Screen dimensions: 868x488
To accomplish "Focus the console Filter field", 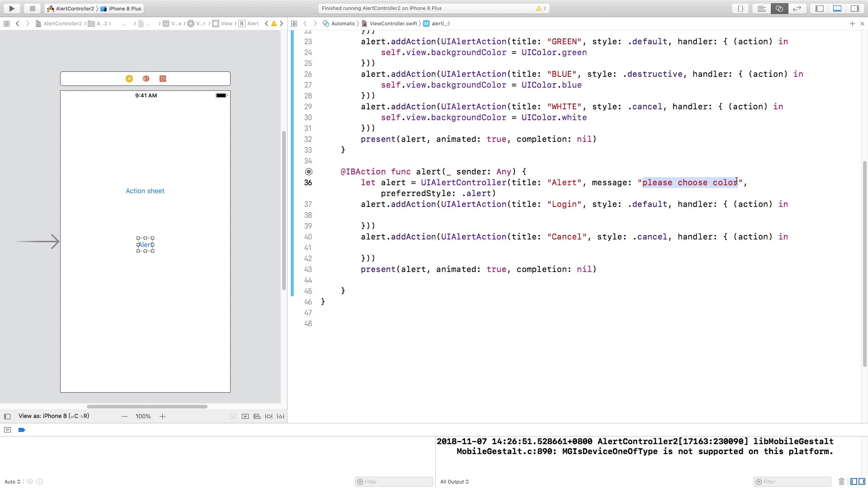I will coord(793,482).
